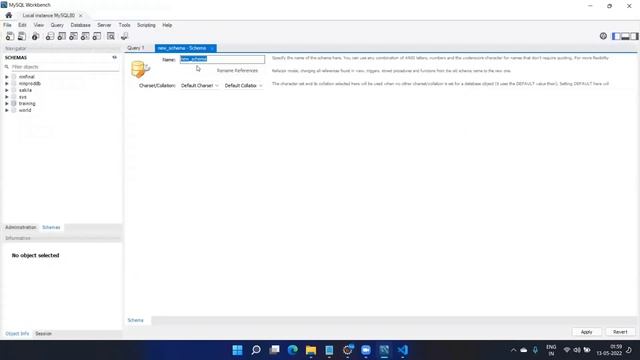Viewport: 640px width, 360px height.
Task: Open the File menu
Action: click(7, 25)
